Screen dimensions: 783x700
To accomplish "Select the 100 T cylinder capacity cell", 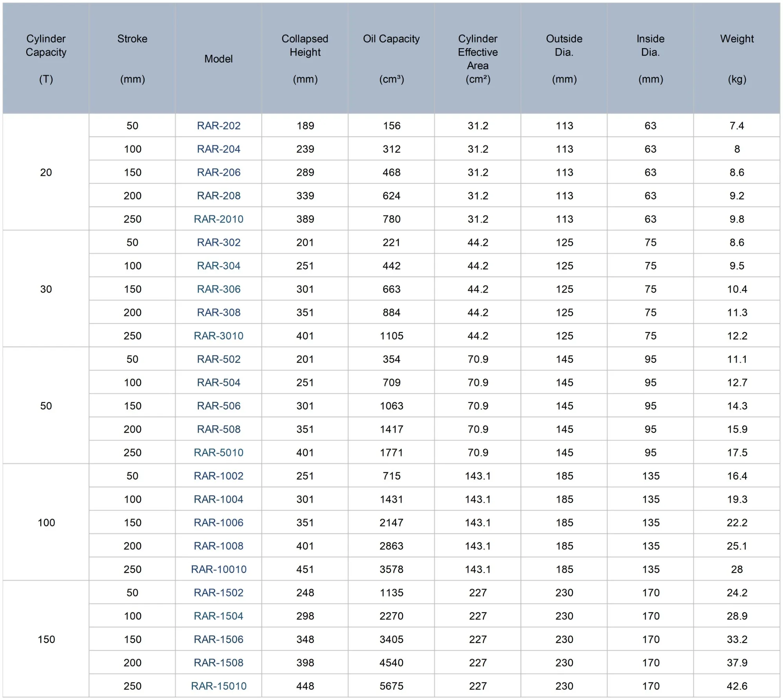I will click(x=46, y=523).
